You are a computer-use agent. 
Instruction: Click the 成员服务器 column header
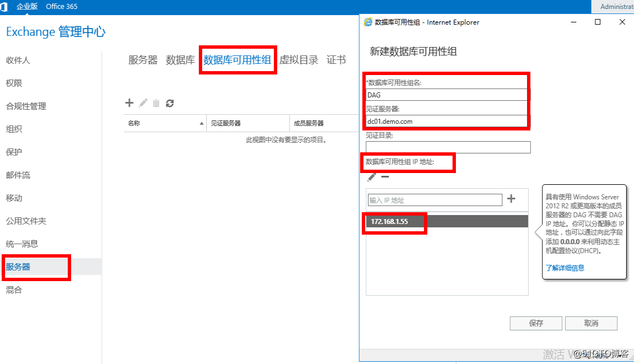(x=324, y=123)
